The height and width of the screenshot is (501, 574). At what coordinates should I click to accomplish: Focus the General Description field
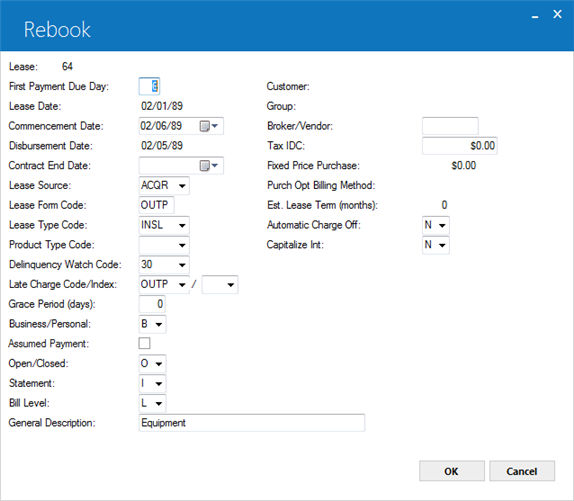coord(252,423)
